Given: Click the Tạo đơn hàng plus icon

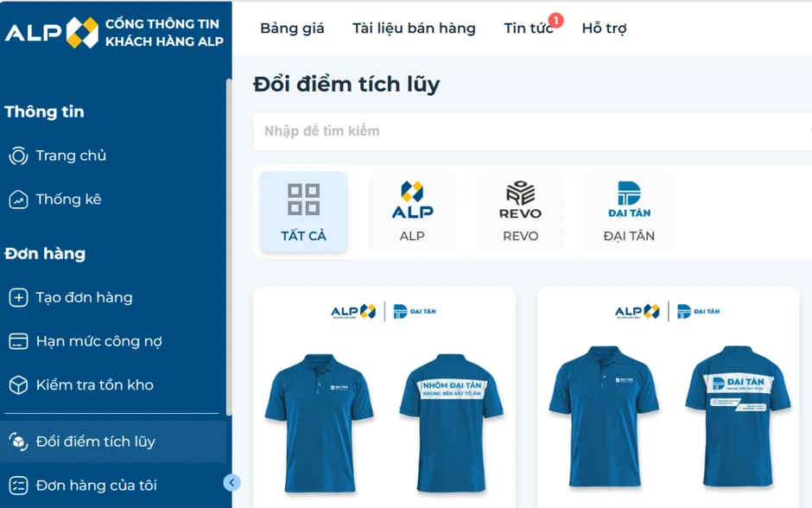Looking at the screenshot, I should pos(18,298).
